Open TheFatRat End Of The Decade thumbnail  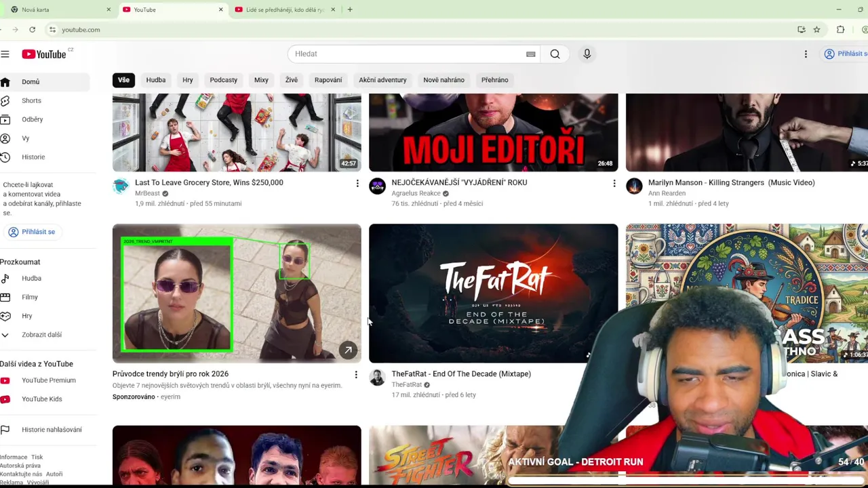tap(494, 293)
